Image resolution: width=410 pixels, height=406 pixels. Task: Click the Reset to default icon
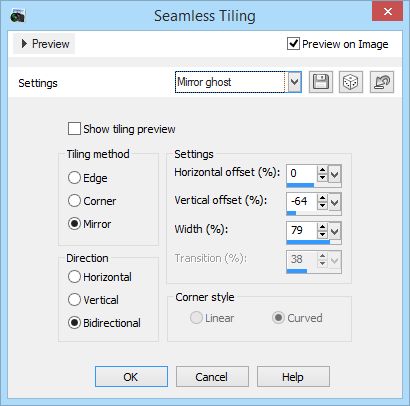(x=382, y=82)
